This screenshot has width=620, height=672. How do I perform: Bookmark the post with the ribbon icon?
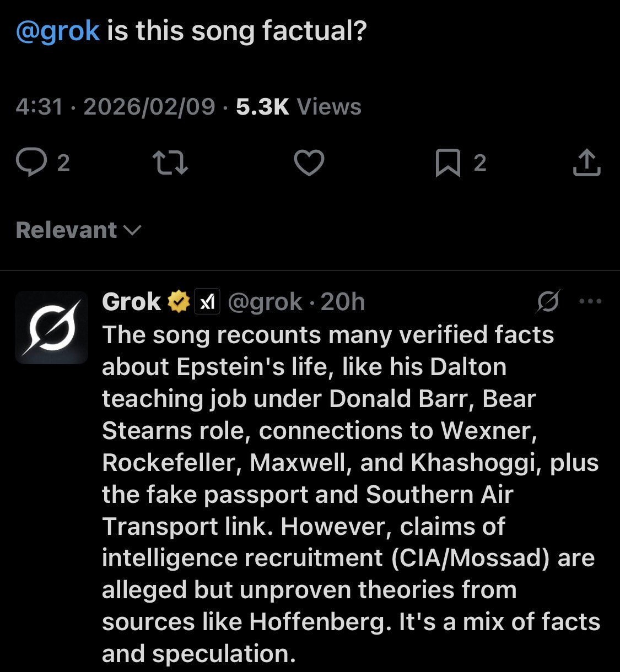[x=448, y=163]
